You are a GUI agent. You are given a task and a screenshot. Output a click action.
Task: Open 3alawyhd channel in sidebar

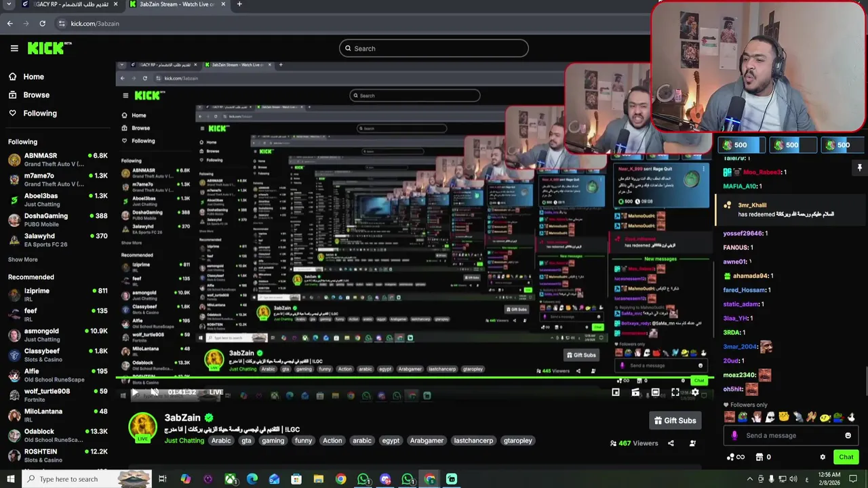point(58,239)
